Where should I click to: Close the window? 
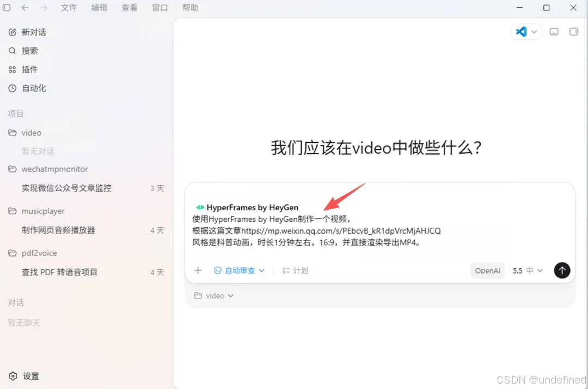(573, 8)
